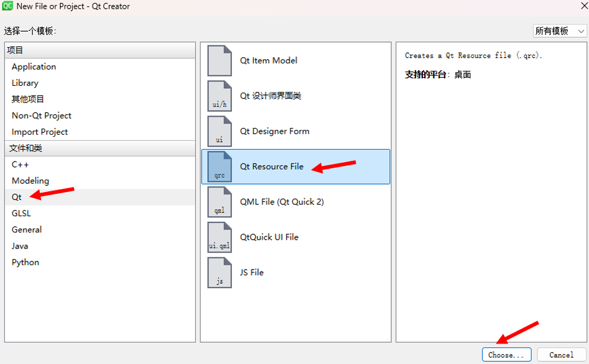Click the Choose... button

[506, 355]
